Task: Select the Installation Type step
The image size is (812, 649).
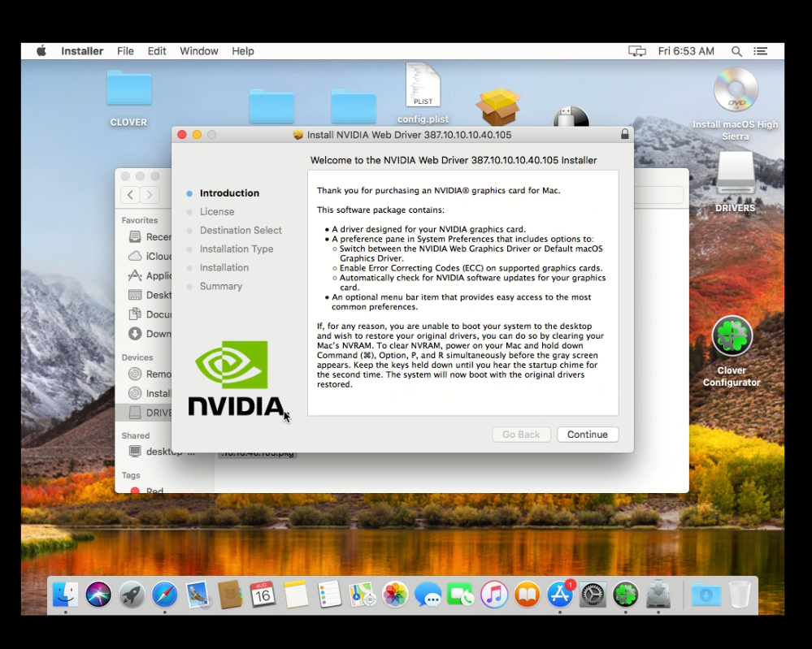Action: point(237,249)
